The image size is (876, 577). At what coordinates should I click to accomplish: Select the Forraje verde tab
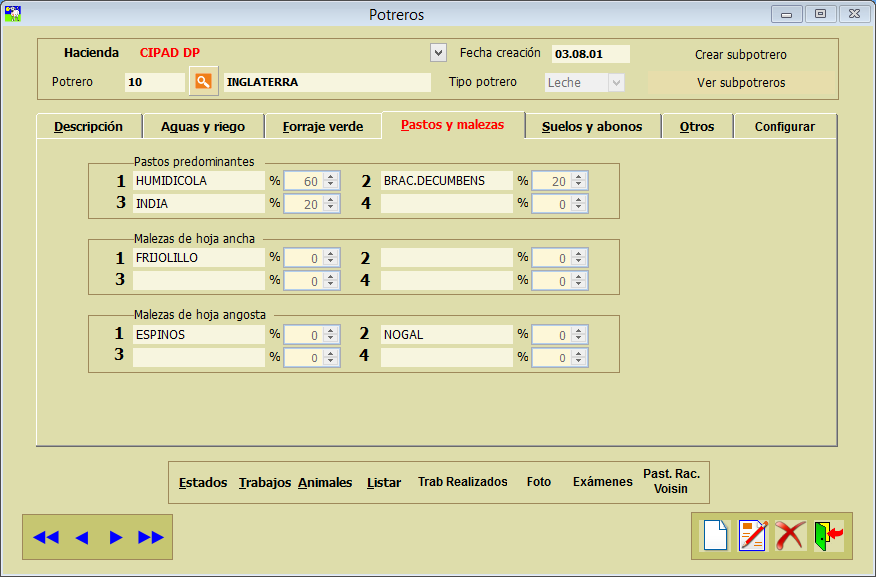click(x=322, y=127)
